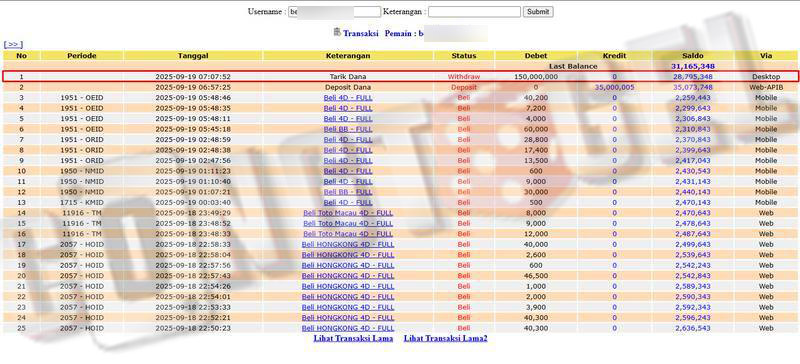800x364 pixels.
Task: Open Beli BB - FULL link in row 6
Action: tap(348, 129)
